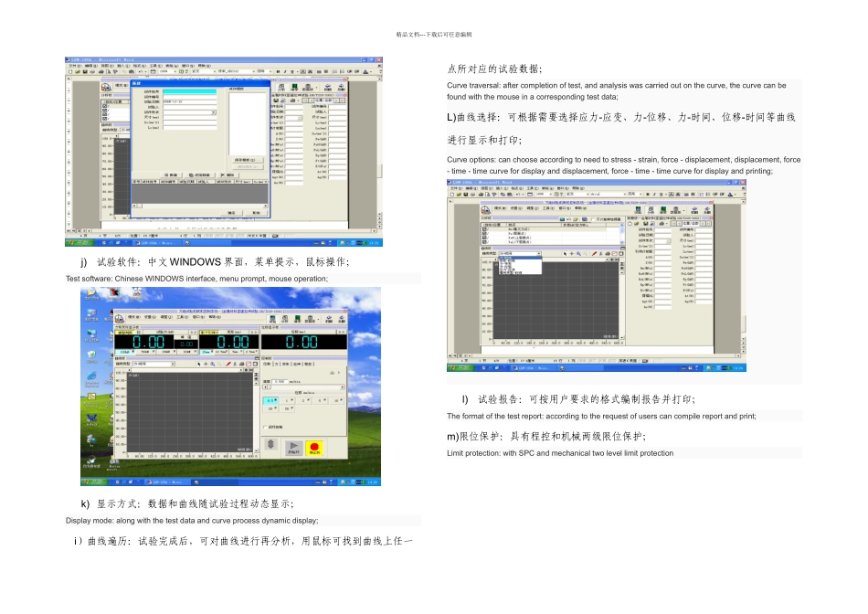Viewport: 868px width, 614px height.
Task: Open Word 文件 menu in curve-list screenshot
Action: click(456, 188)
